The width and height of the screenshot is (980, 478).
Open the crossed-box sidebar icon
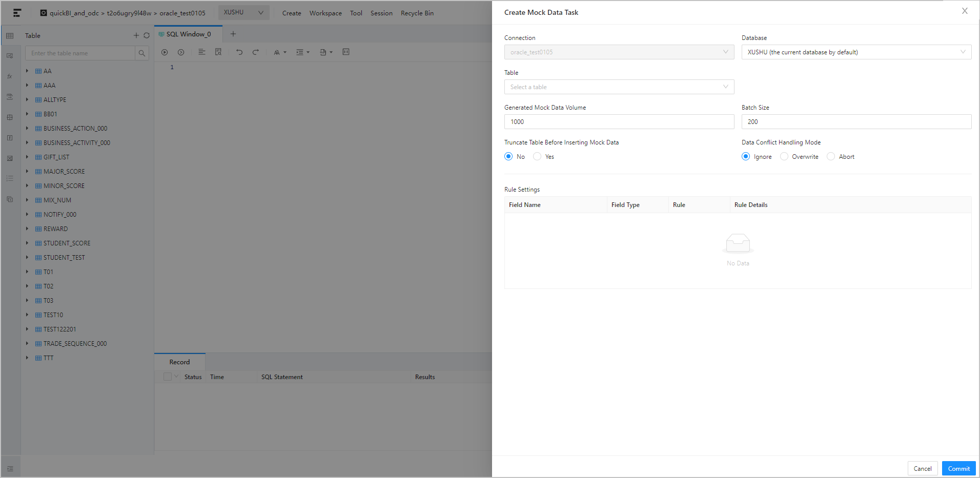[x=10, y=158]
